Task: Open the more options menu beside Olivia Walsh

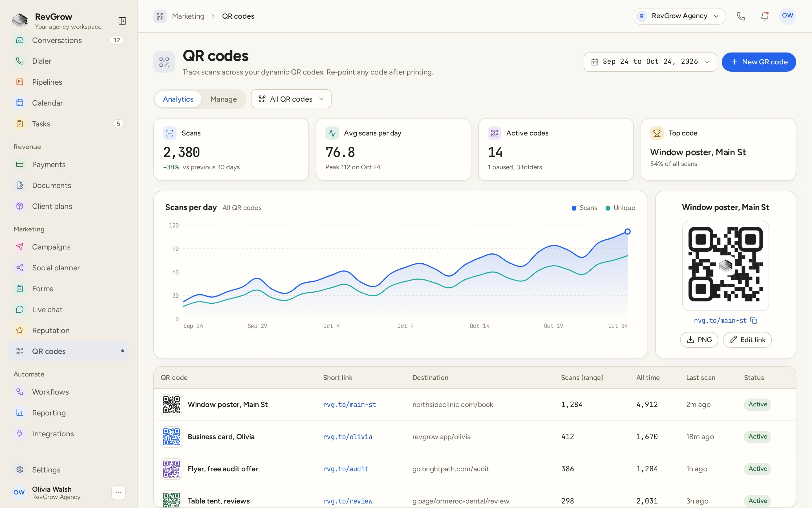Action: 118,492
